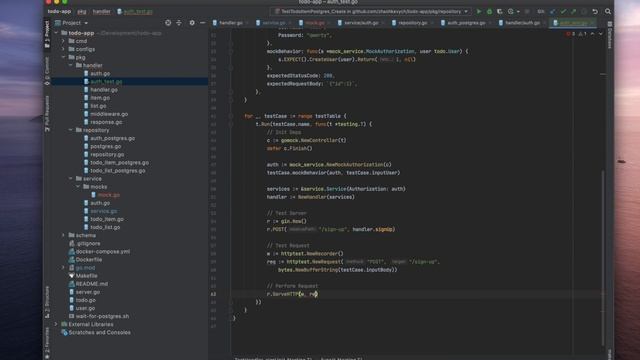Image resolution: width=640 pixels, height=360 pixels.
Task: Open run configuration dropdown
Action: pos(371,11)
